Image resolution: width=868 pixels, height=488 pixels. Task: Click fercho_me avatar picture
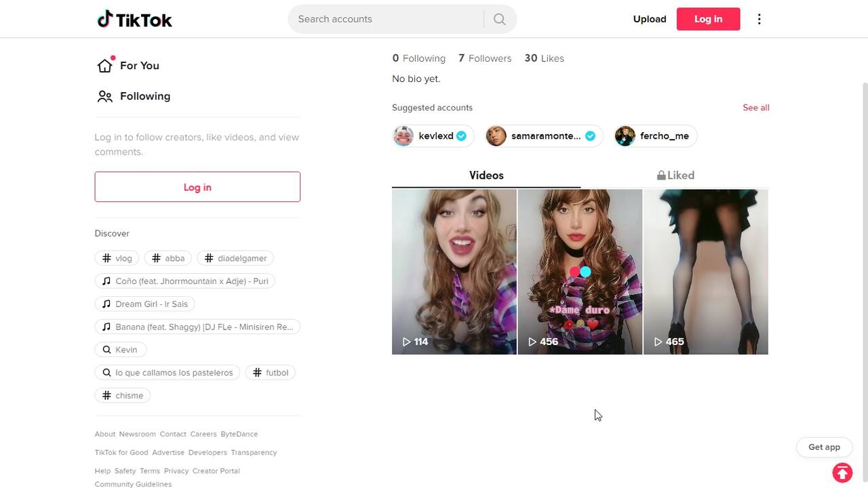tap(625, 136)
